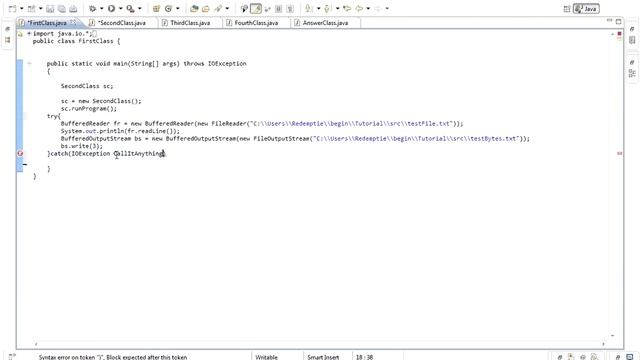Open the Next Annotation dropdown arrow
The height and width of the screenshot is (360, 640).
pos(318,9)
